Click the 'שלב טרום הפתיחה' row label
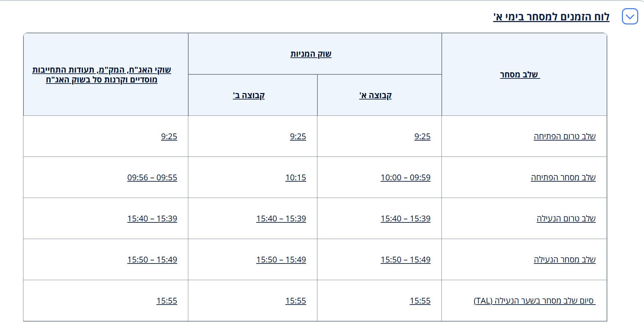 tap(564, 136)
